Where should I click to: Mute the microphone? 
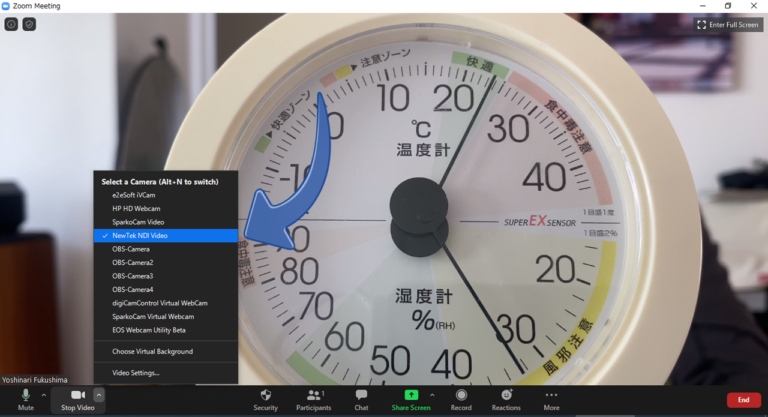click(26, 400)
